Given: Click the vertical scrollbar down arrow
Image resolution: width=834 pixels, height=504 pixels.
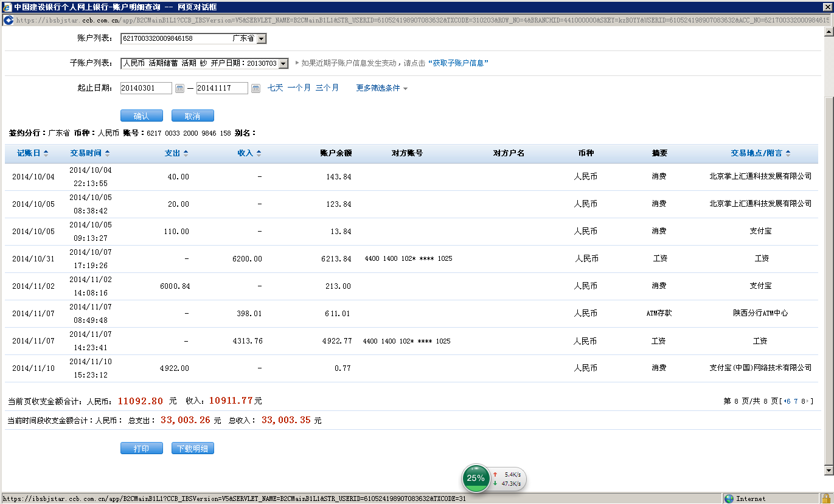Looking at the screenshot, I should [828, 470].
